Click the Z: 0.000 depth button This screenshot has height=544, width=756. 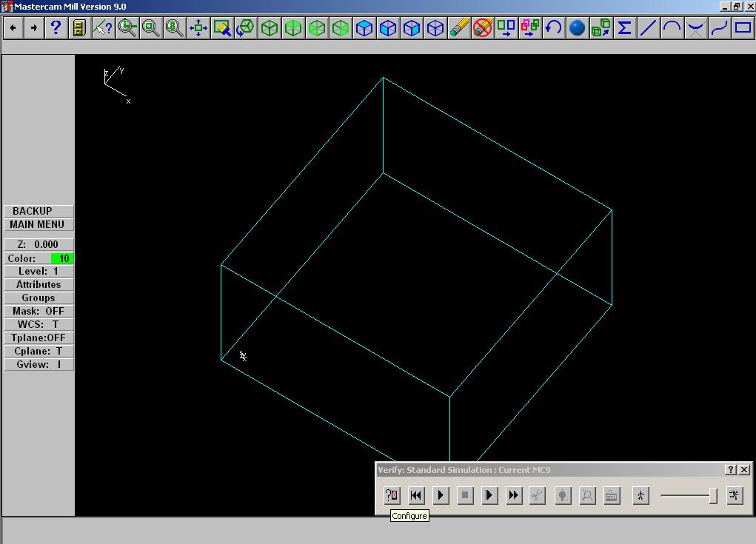pos(39,244)
